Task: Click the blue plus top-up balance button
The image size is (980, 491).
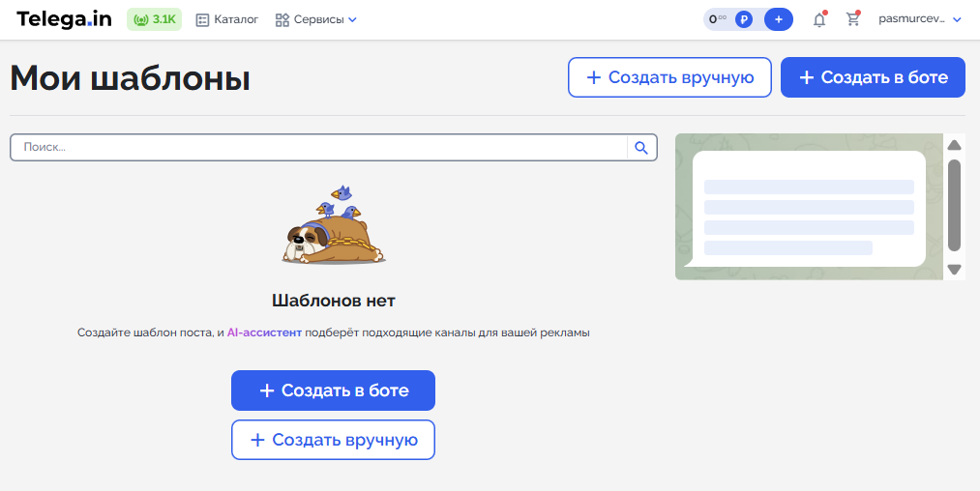Action: click(x=779, y=19)
